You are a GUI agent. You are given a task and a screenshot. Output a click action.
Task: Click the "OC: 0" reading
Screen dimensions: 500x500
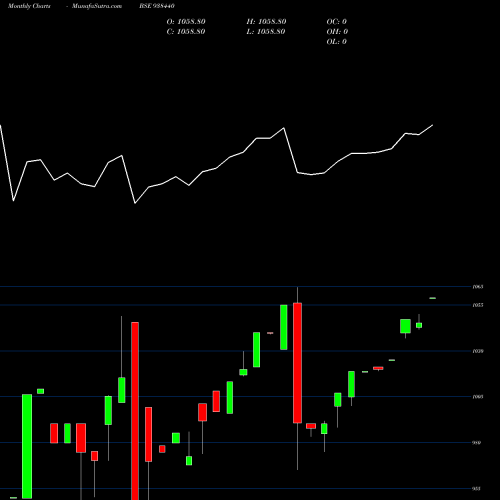click(x=336, y=22)
